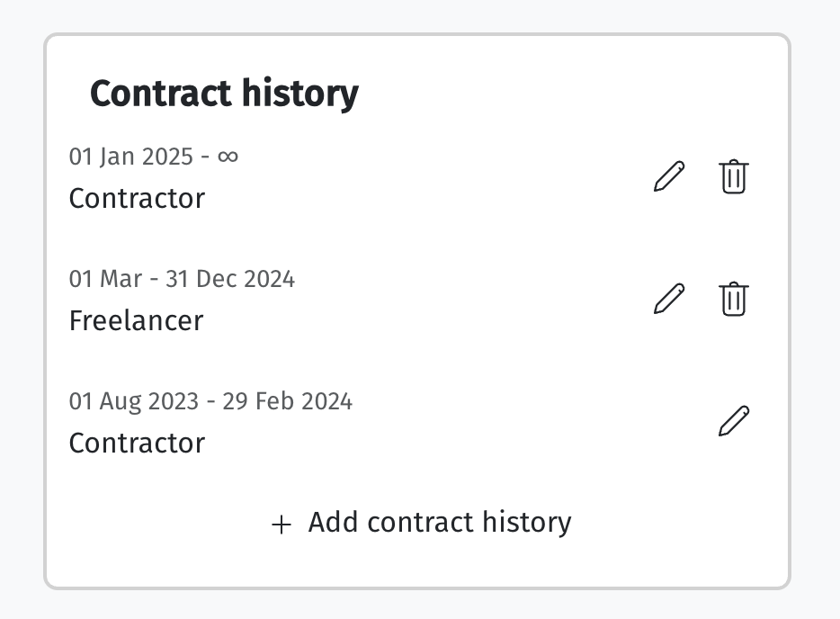Click the Contract history heading

(224, 94)
